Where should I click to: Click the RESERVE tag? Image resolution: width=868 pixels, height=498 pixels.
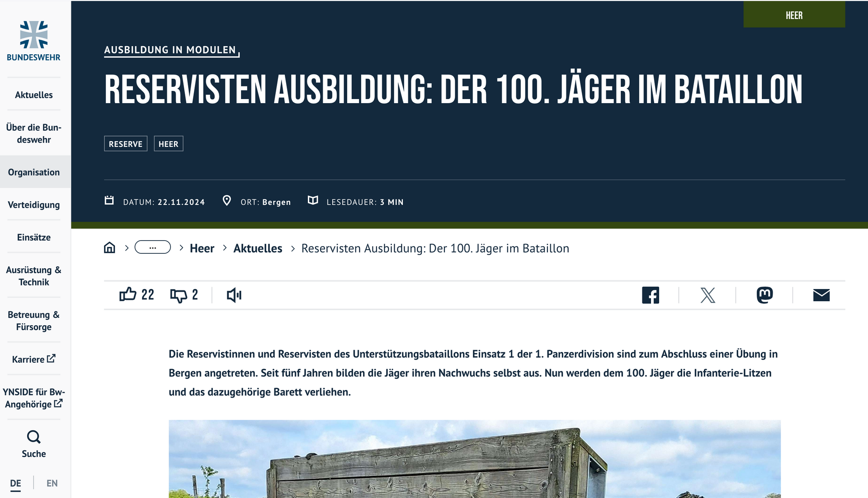pos(126,144)
